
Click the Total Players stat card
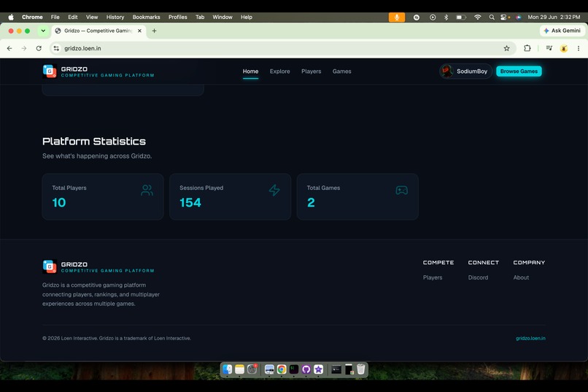[x=103, y=196]
